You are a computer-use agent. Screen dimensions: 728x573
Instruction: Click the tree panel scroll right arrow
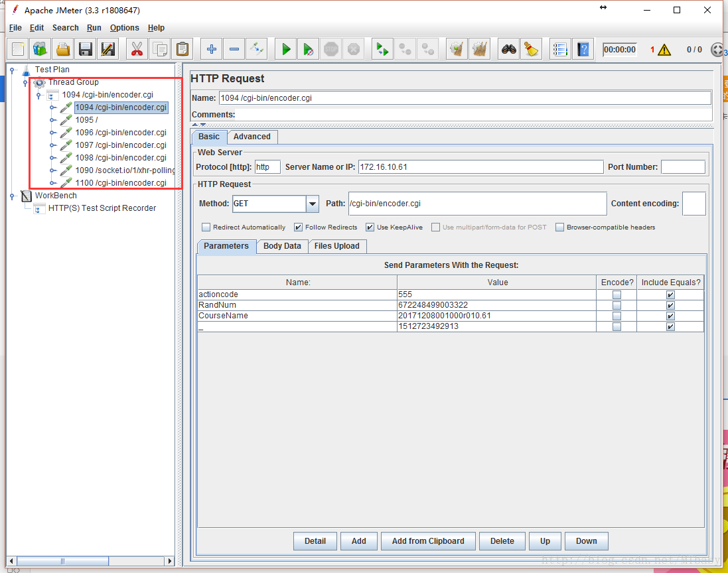coord(170,562)
